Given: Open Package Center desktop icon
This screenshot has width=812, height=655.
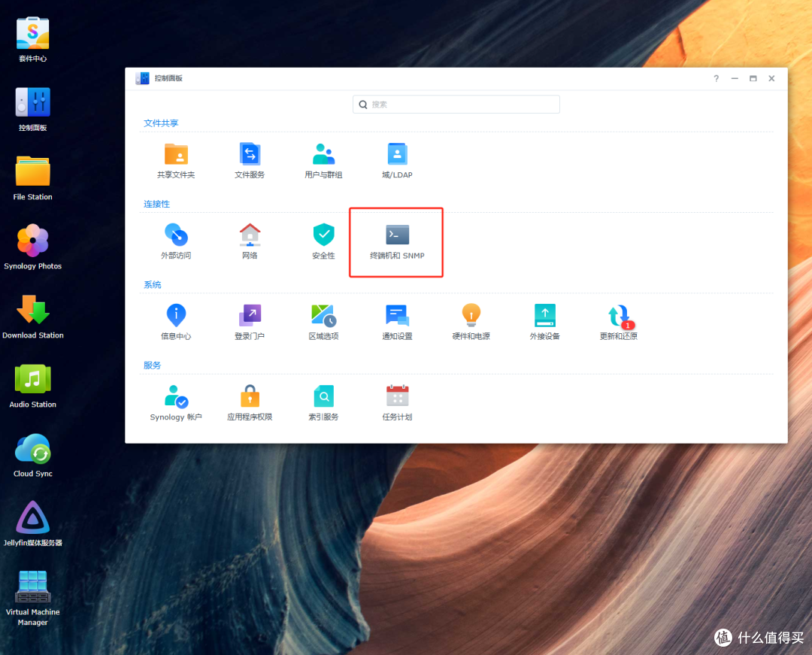Looking at the screenshot, I should pyautogui.click(x=32, y=39).
